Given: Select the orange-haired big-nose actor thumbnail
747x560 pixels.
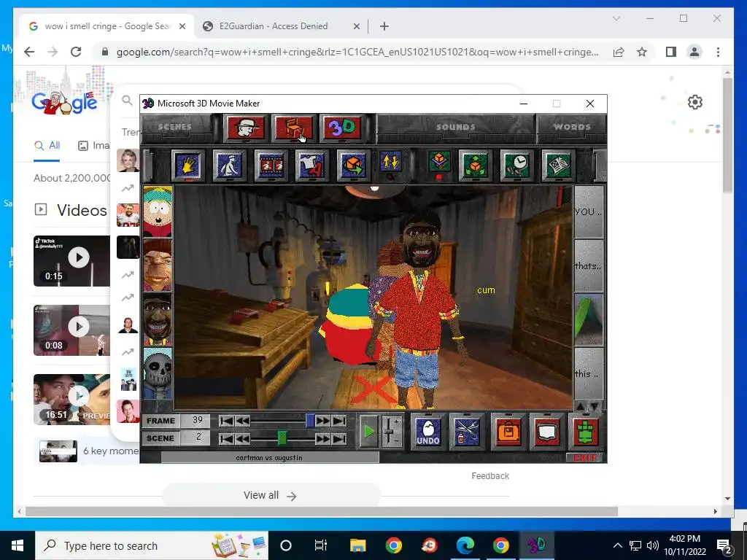Looking at the screenshot, I should (x=158, y=265).
